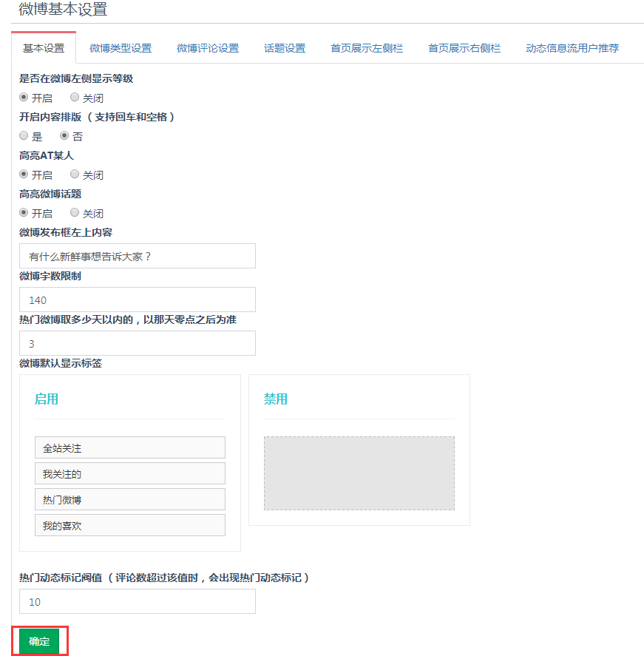Select the 热门微博 label item
The height and width of the screenshot is (656, 644).
pos(130,499)
